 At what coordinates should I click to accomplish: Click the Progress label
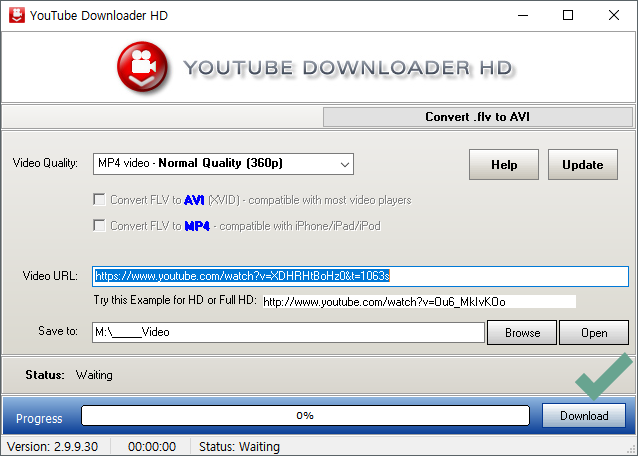point(39,419)
